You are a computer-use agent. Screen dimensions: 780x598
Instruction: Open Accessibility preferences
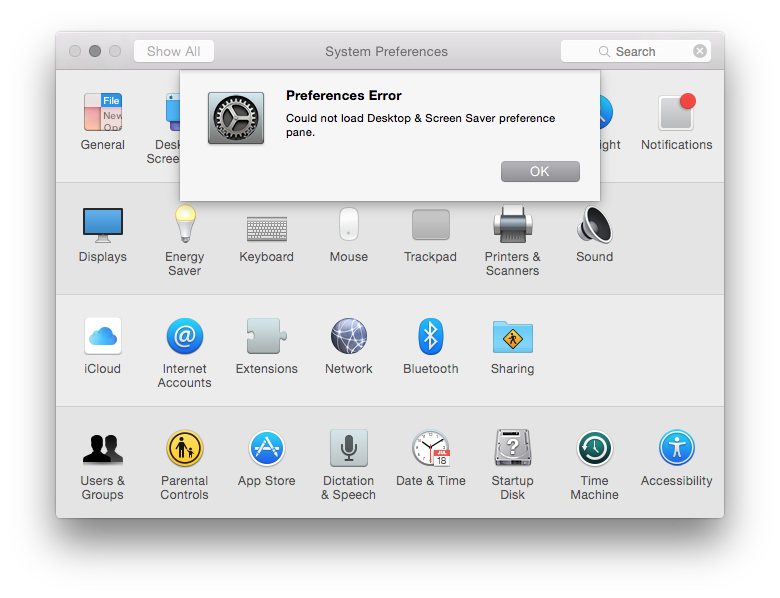(677, 448)
